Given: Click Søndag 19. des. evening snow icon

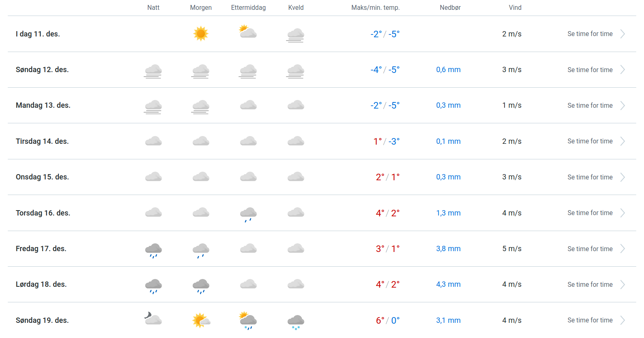Looking at the screenshot, I should coord(295,322).
